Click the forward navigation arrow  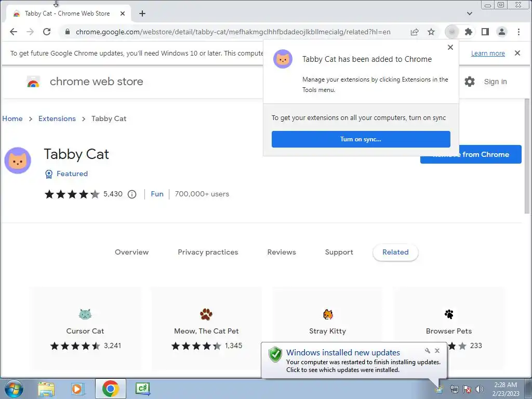pos(30,32)
